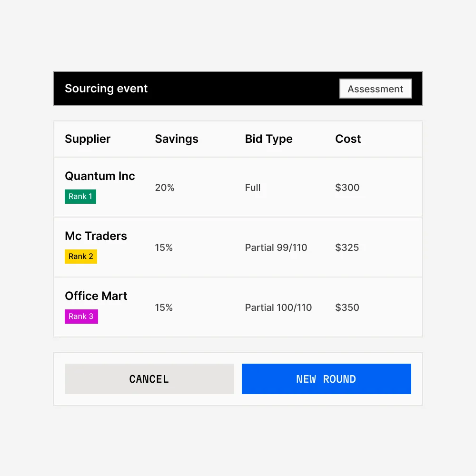Click the yellow Rank 2 badge

[x=81, y=257]
